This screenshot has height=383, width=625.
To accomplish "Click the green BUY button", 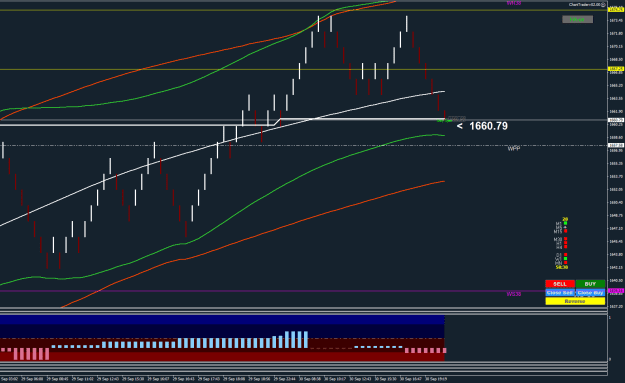I will pos(590,284).
